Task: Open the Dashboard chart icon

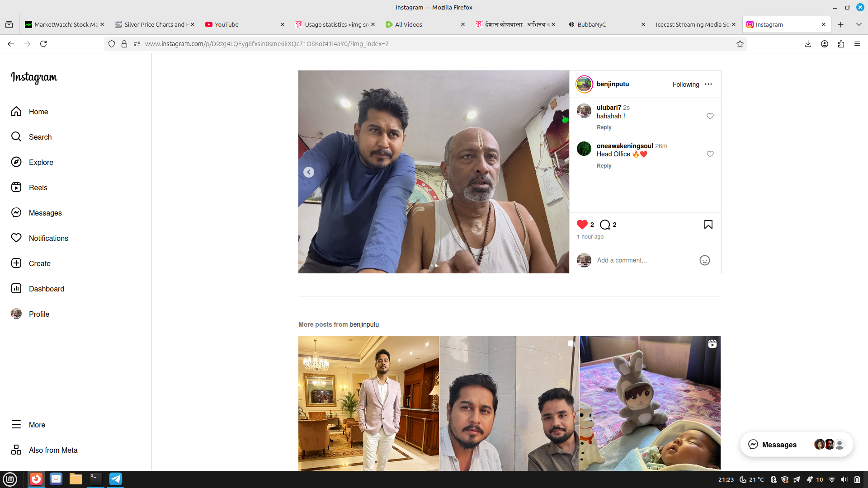Action: point(16,289)
